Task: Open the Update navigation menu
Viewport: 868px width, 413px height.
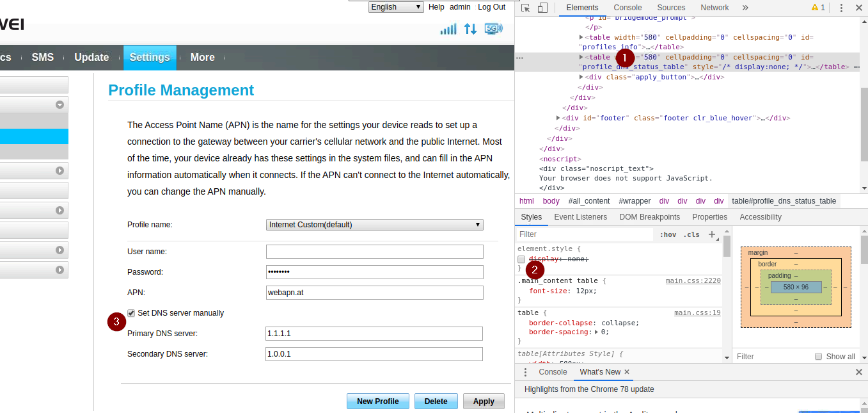Action: [x=91, y=58]
